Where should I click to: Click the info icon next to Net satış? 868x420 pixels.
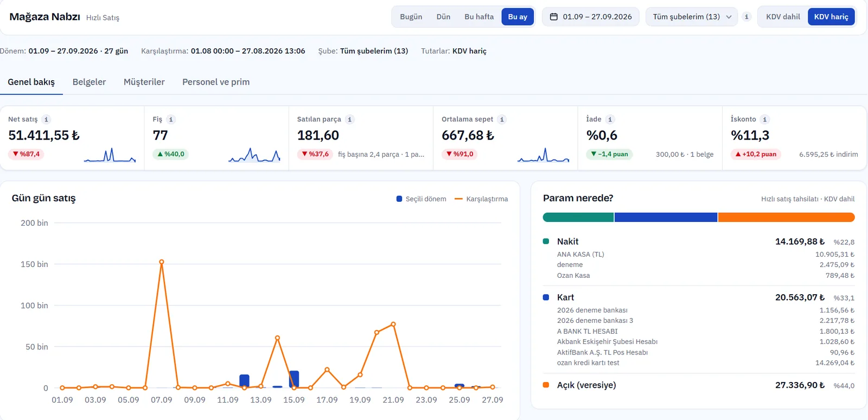coord(46,119)
